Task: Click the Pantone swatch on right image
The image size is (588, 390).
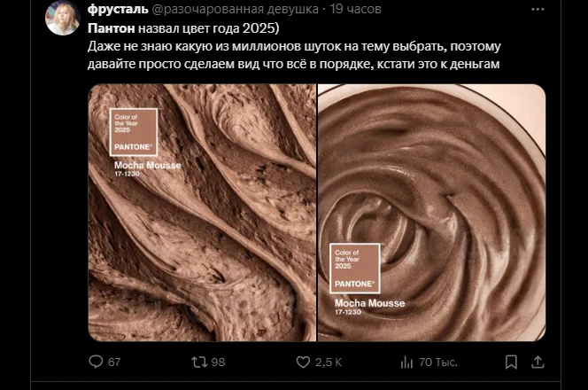Action: (x=355, y=269)
